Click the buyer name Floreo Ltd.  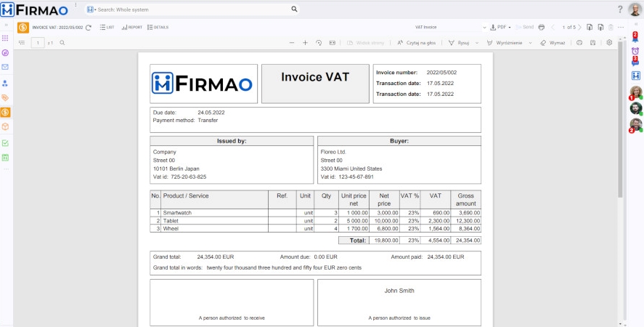coord(333,152)
